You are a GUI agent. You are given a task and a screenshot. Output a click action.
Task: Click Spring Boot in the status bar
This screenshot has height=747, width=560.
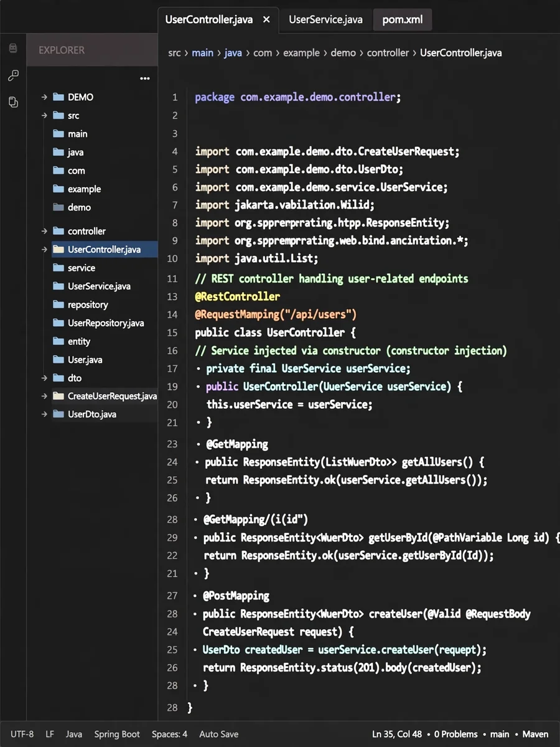pos(117,734)
